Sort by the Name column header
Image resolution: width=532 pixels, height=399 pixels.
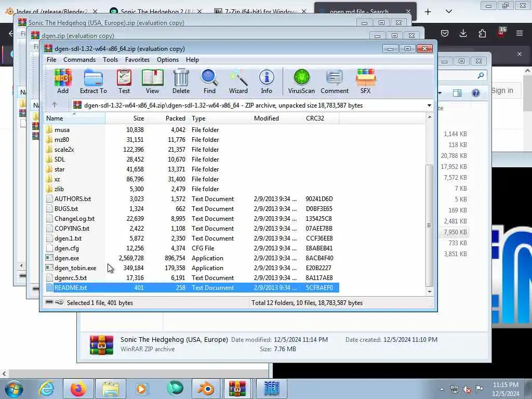pos(75,118)
